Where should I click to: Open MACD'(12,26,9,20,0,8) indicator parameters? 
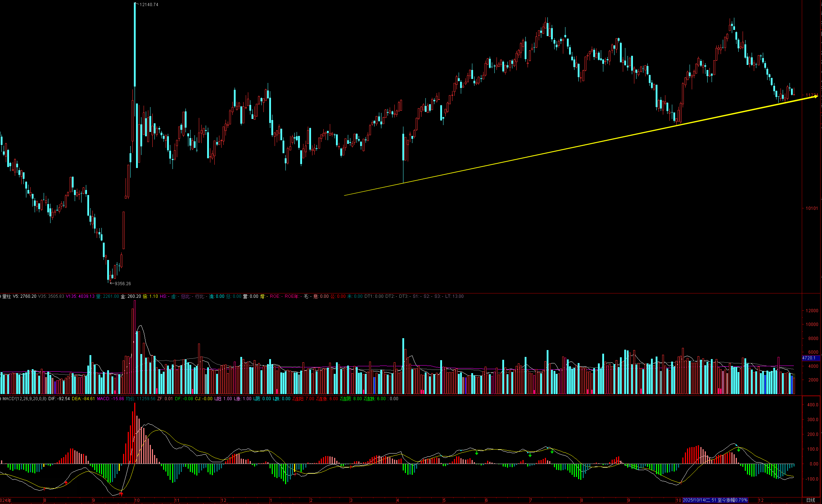(25, 399)
